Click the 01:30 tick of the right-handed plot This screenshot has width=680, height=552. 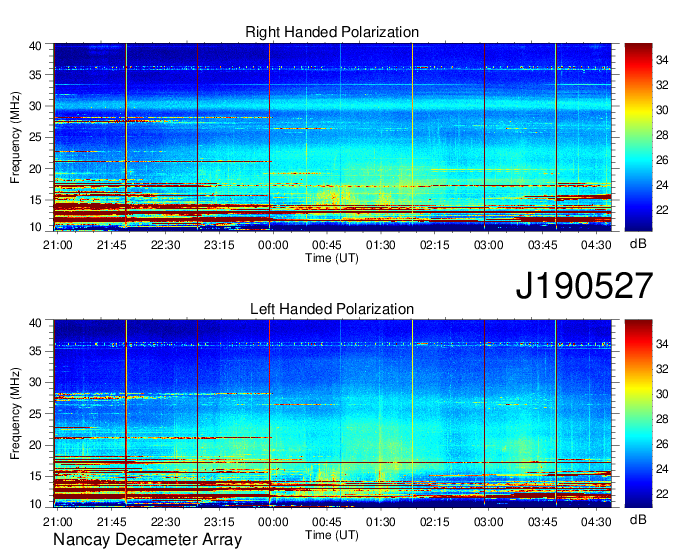381,245
